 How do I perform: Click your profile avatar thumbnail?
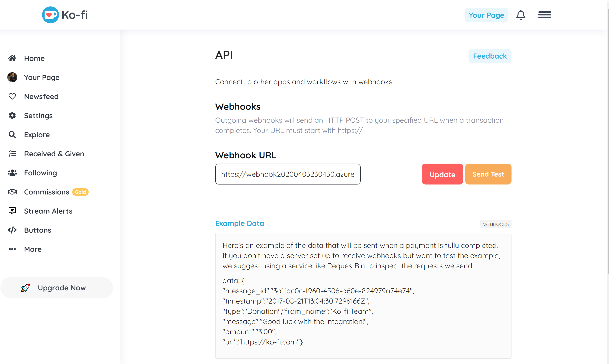12,77
